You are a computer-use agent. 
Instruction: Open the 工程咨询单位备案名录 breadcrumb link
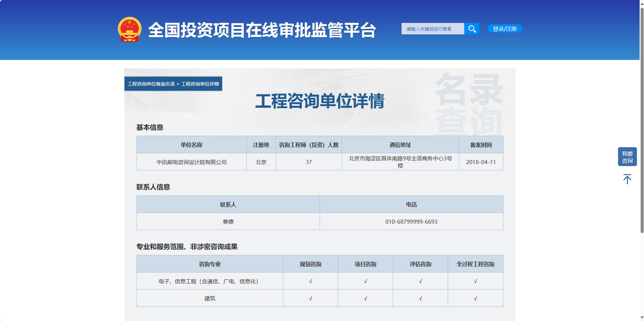click(x=150, y=84)
